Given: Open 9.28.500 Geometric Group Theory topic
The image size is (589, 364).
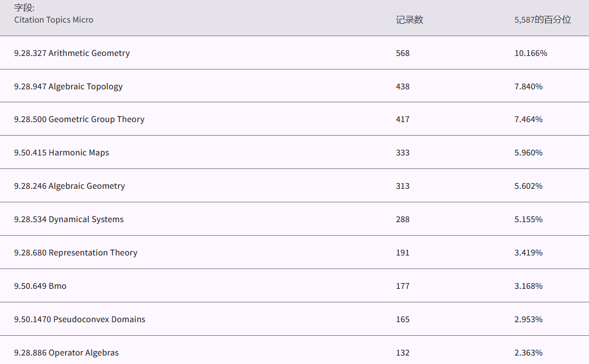Looking at the screenshot, I should point(79,119).
